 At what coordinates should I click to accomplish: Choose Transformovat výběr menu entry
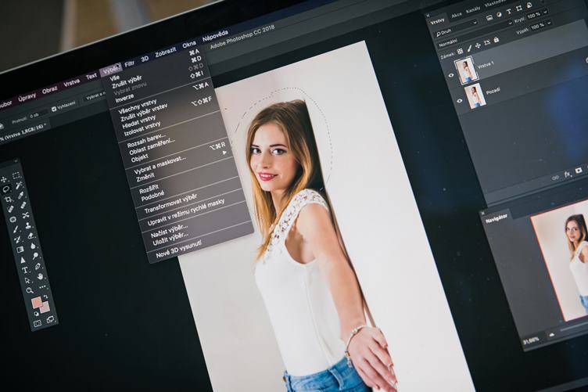[x=170, y=204]
